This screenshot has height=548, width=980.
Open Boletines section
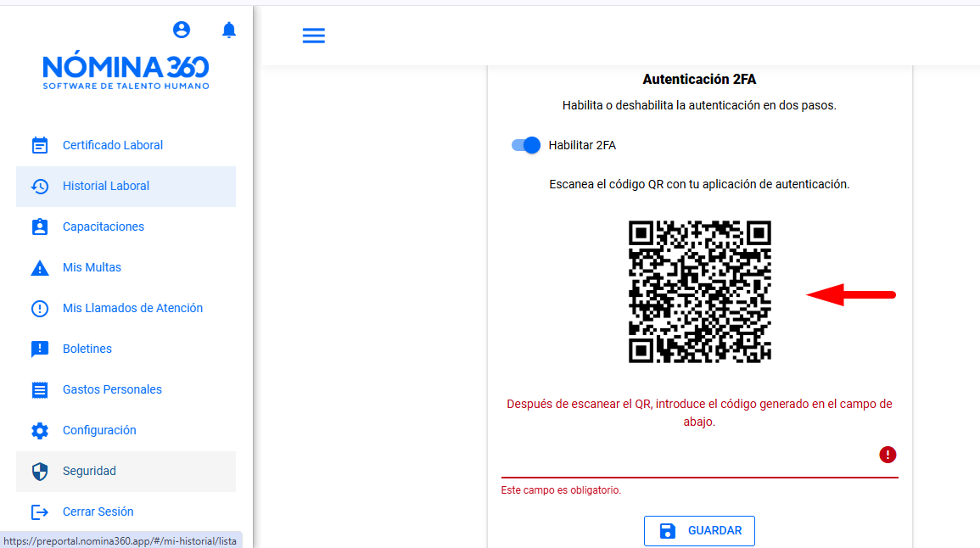(x=126, y=349)
